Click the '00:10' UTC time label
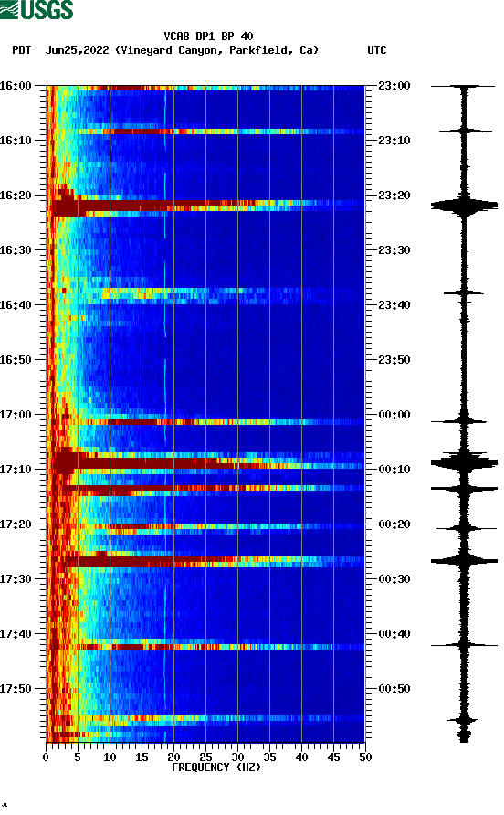Viewport: 504px width, 815px height. 394,470
